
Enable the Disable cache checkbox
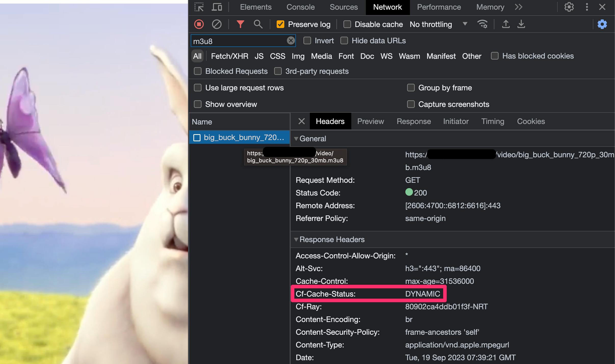[347, 24]
